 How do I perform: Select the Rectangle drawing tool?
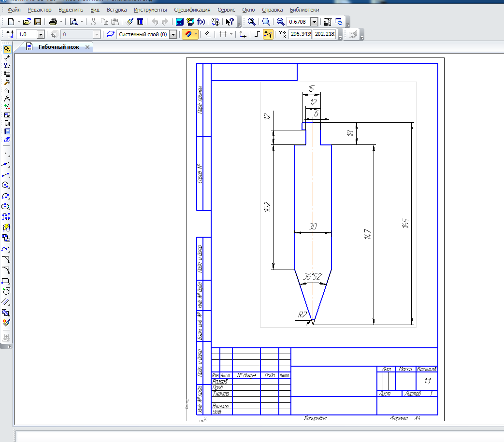coord(6,281)
